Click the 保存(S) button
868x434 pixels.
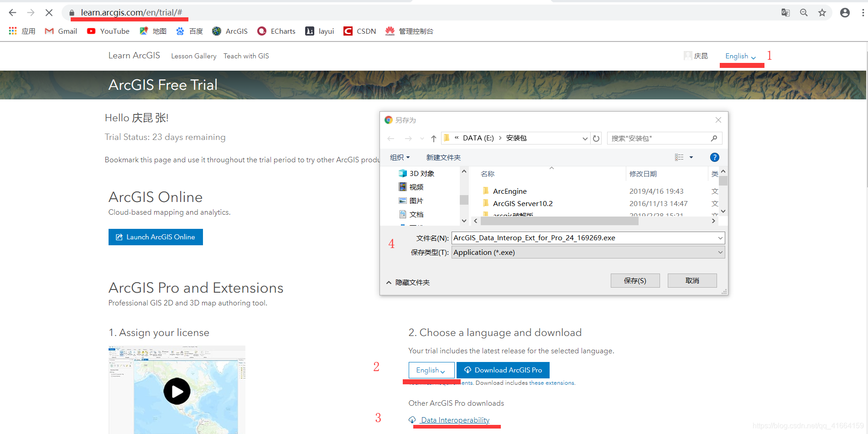pyautogui.click(x=635, y=281)
